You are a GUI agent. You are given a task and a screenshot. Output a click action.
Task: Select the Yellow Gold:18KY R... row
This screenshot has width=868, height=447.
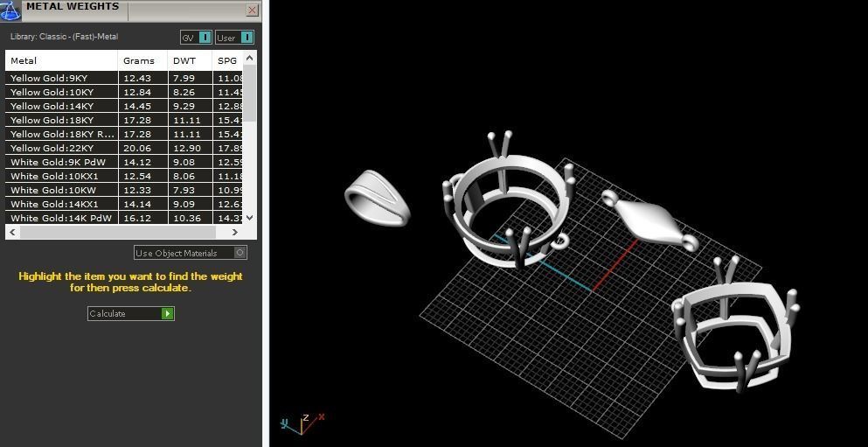(124, 134)
